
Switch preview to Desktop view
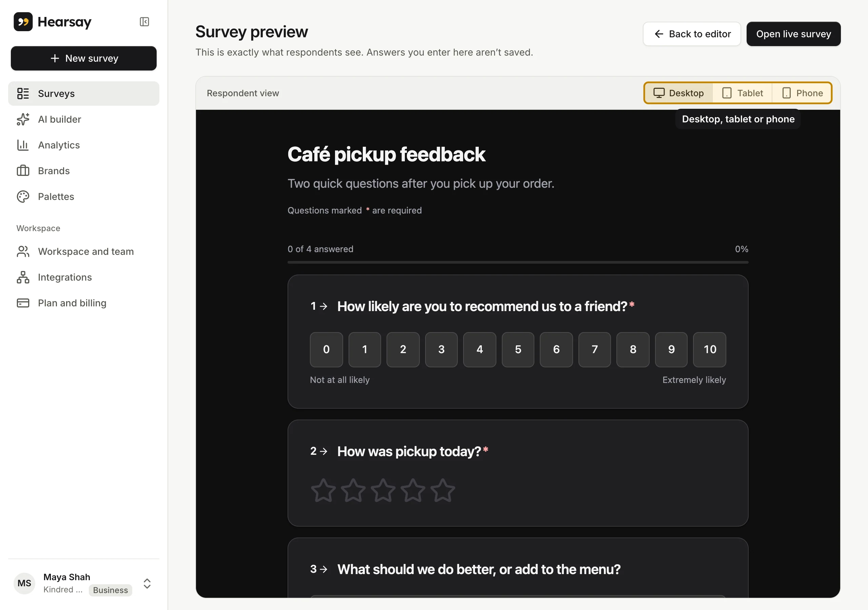(x=678, y=93)
